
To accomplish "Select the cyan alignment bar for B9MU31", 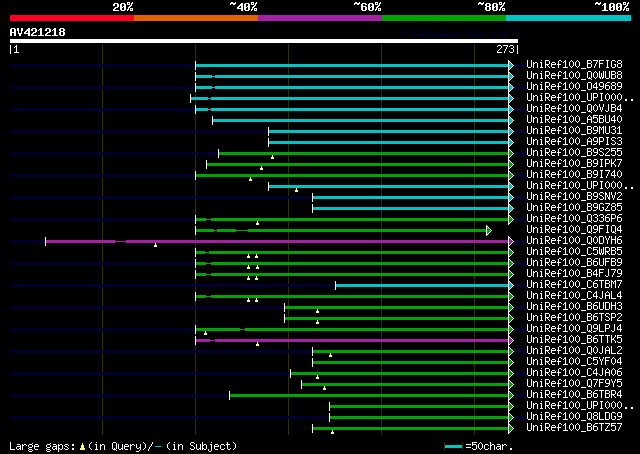I will pyautogui.click(x=388, y=131).
